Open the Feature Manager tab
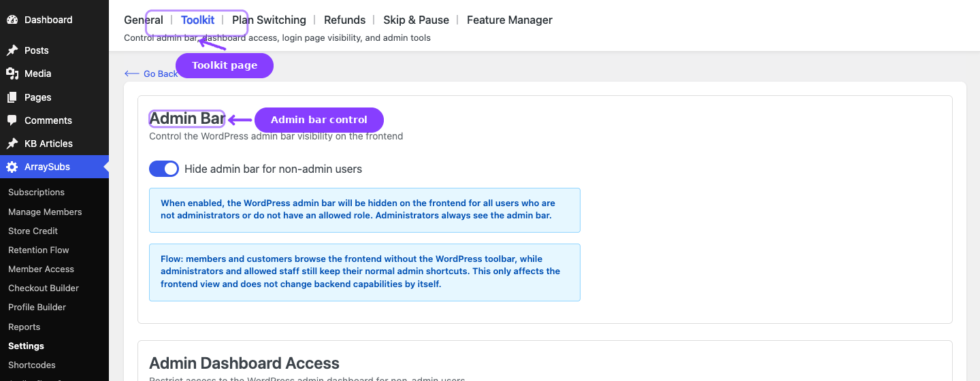 pyautogui.click(x=510, y=20)
